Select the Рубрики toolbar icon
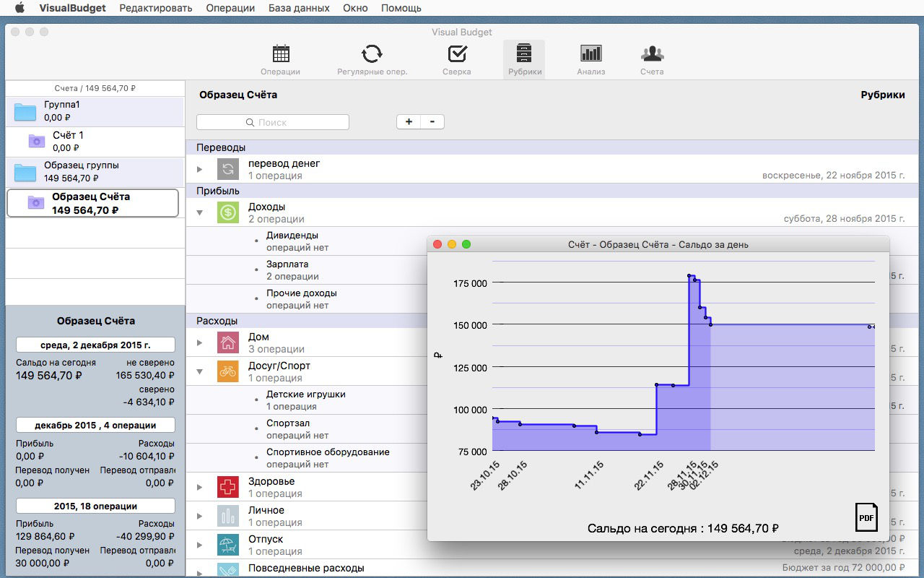Viewport: 924px width, 578px height. pos(524,60)
